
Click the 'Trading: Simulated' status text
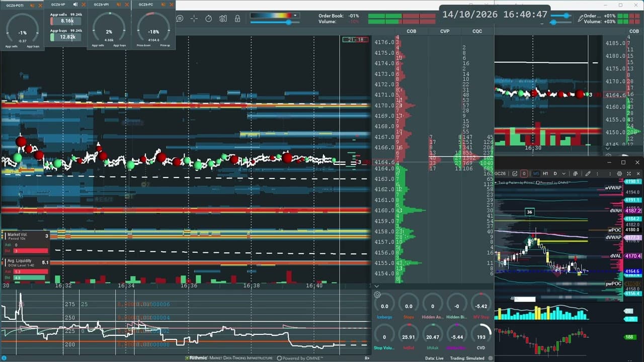(x=467, y=358)
